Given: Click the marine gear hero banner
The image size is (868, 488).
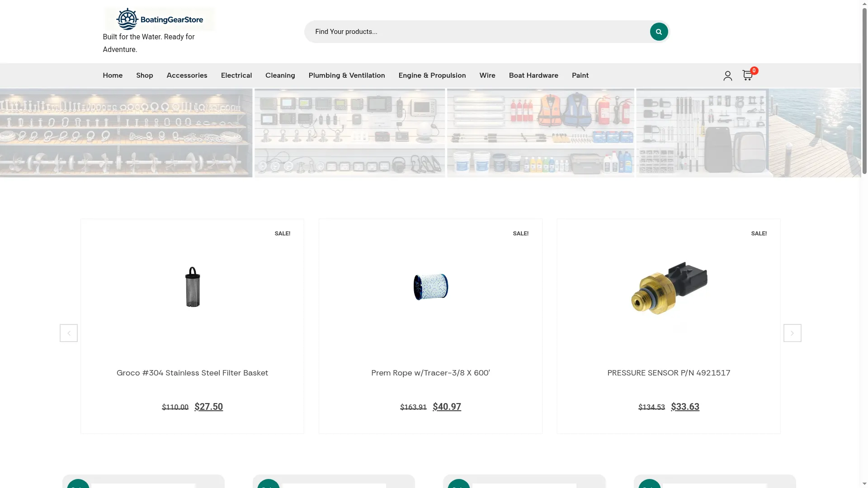Looking at the screenshot, I should point(430,133).
